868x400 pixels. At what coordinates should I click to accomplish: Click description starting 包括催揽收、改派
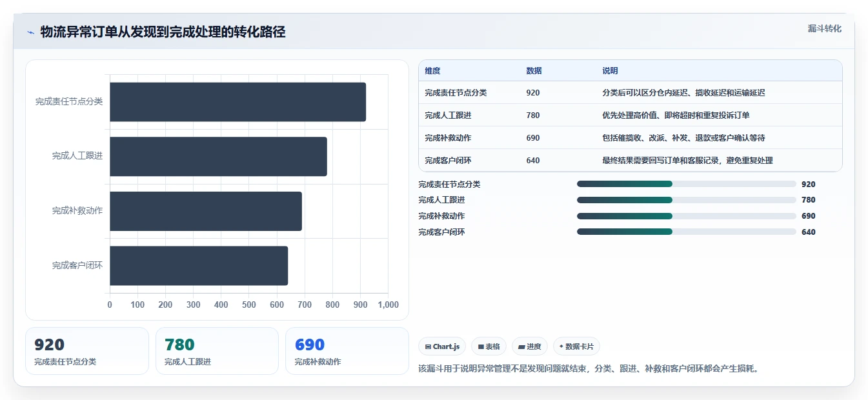[x=683, y=138]
